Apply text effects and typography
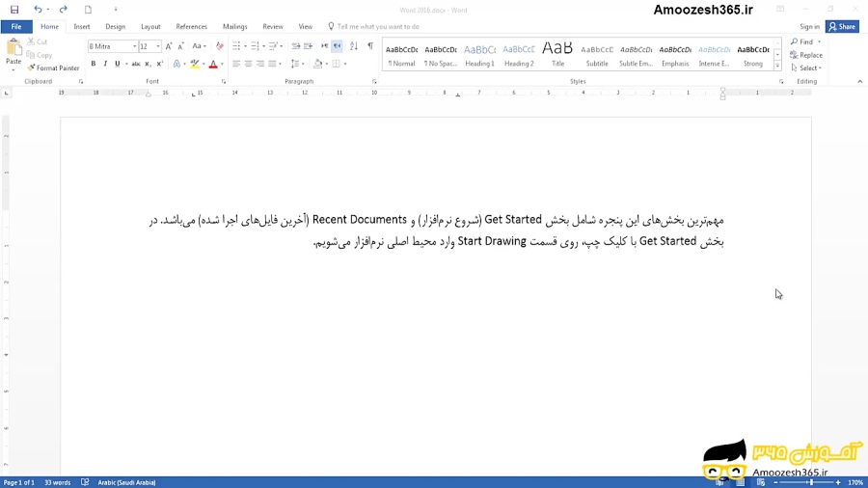Screen dimensions: 868x488 pos(176,64)
